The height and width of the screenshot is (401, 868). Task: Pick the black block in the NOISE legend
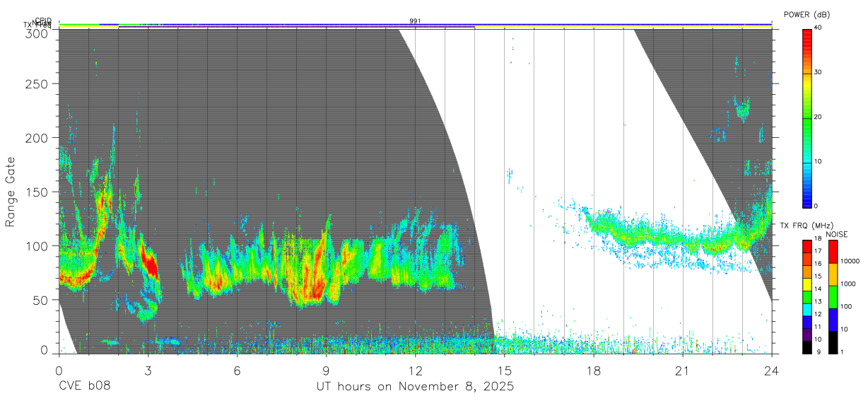pos(833,342)
